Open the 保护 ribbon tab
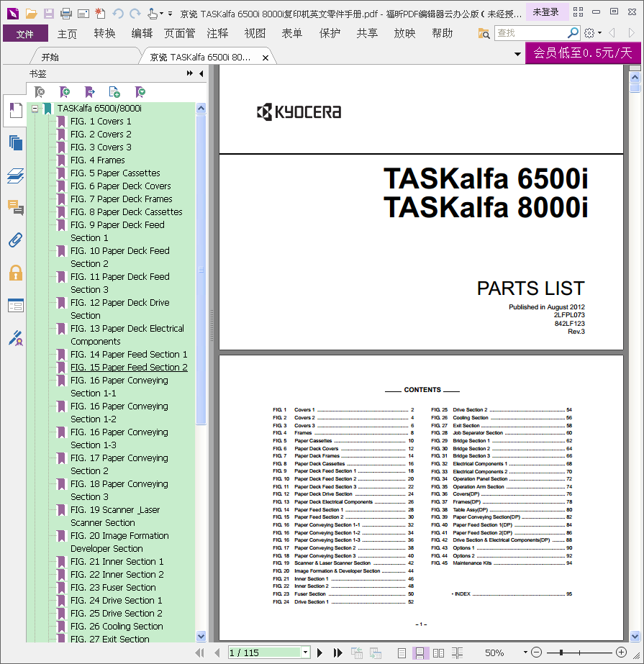The width and height of the screenshot is (644, 664). (330, 34)
